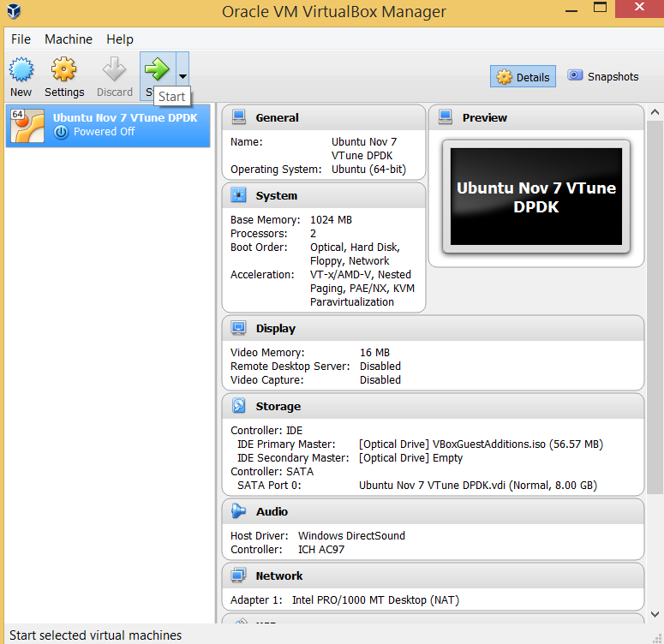Open the General section header link
The image size is (664, 644).
(x=277, y=117)
